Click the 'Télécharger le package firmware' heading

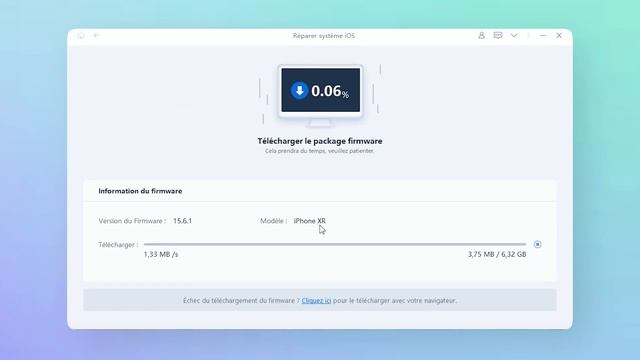pos(320,141)
